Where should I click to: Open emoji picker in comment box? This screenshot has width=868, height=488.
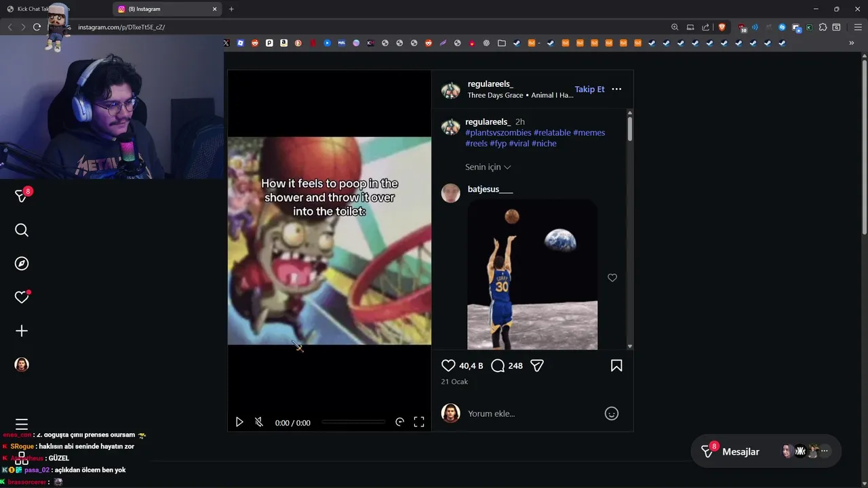pos(612,413)
